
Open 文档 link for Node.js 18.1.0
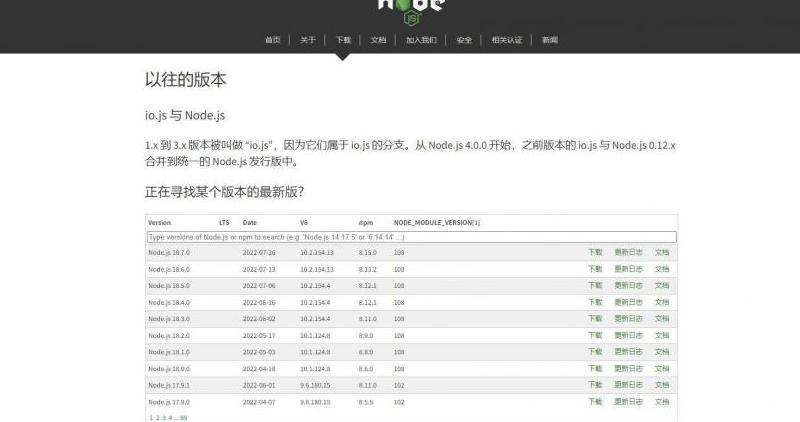click(x=662, y=352)
